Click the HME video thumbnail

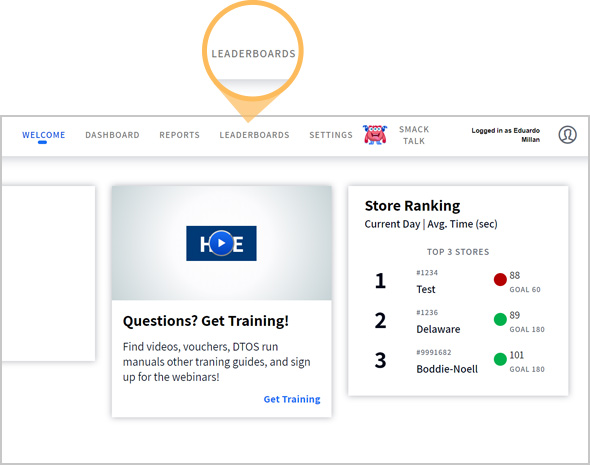pos(222,243)
